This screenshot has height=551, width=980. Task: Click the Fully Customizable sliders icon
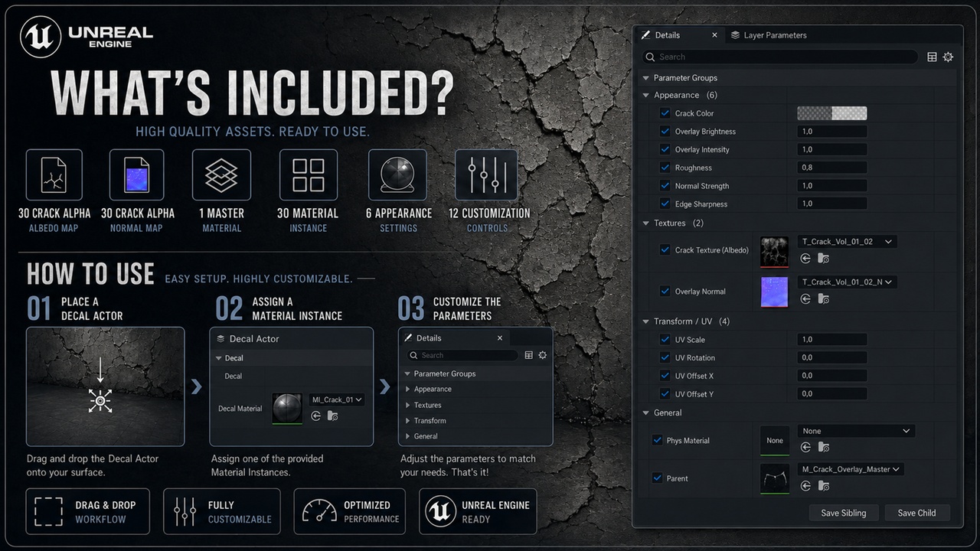click(185, 511)
